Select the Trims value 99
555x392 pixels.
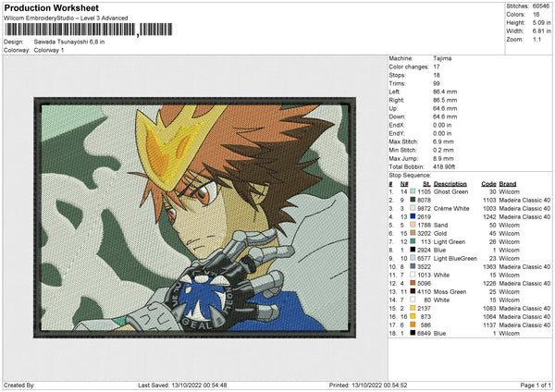click(436, 83)
